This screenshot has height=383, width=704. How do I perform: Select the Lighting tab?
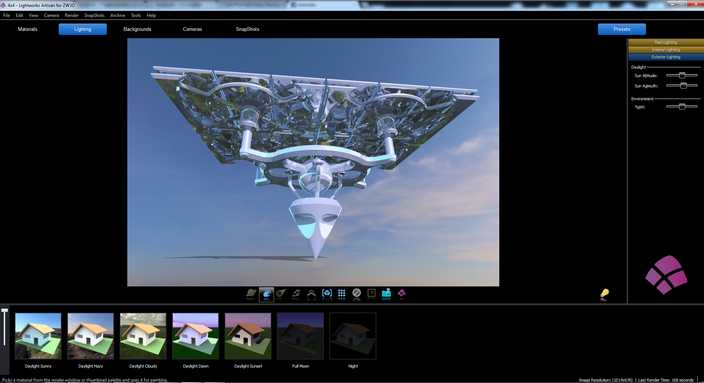click(x=83, y=29)
